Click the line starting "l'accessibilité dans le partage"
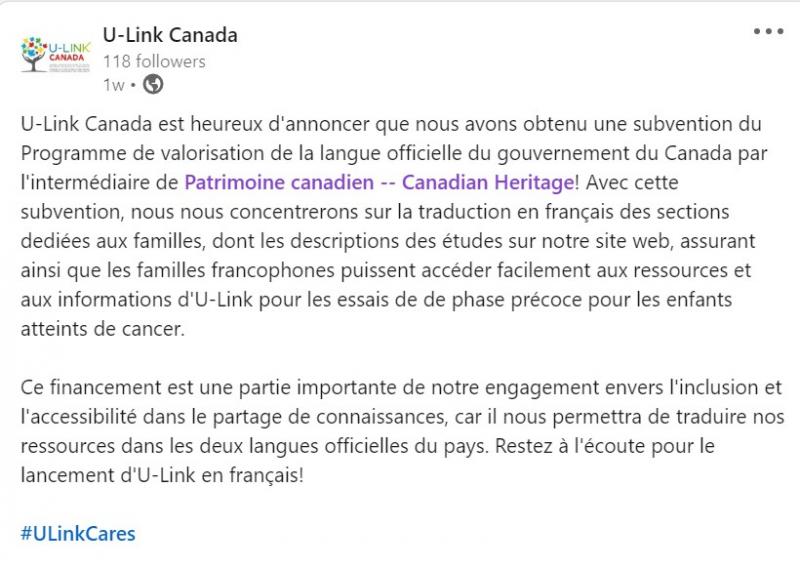800x568 pixels. (403, 417)
